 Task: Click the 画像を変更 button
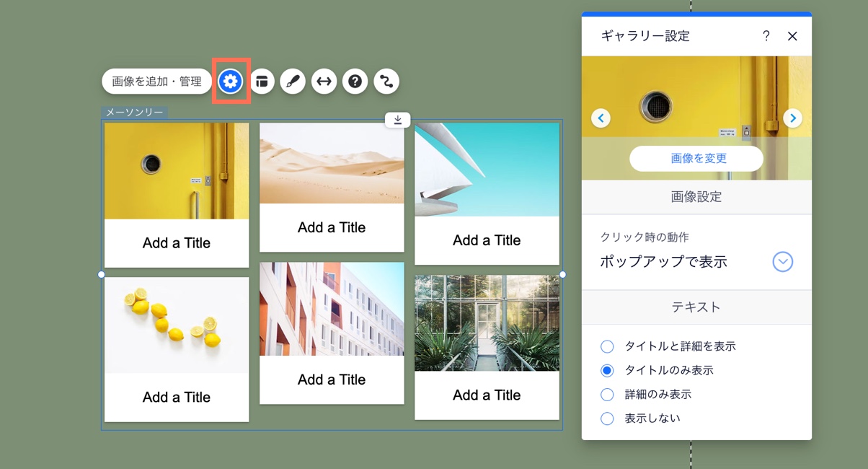[x=696, y=159]
